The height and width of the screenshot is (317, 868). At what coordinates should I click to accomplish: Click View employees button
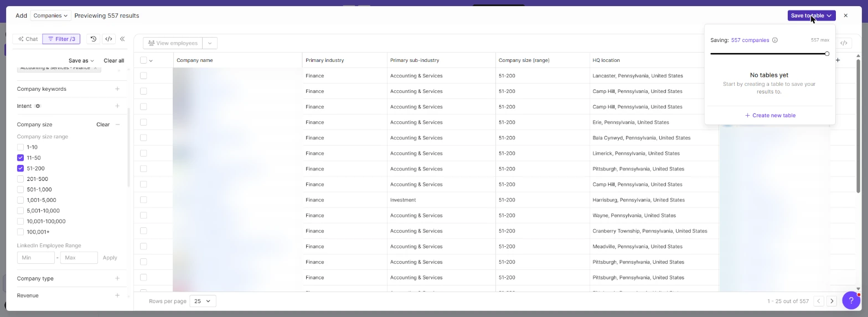tap(173, 43)
